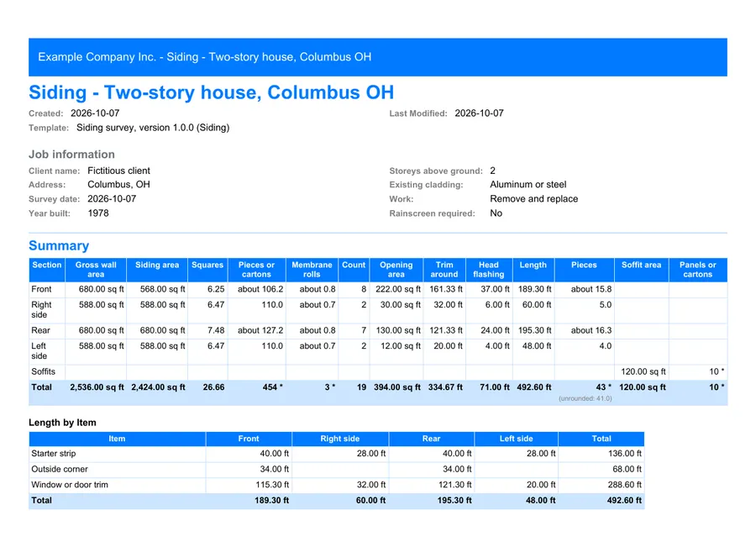This screenshot has height=547, width=756.
Task: Click the Created date value
Action: pos(95,113)
